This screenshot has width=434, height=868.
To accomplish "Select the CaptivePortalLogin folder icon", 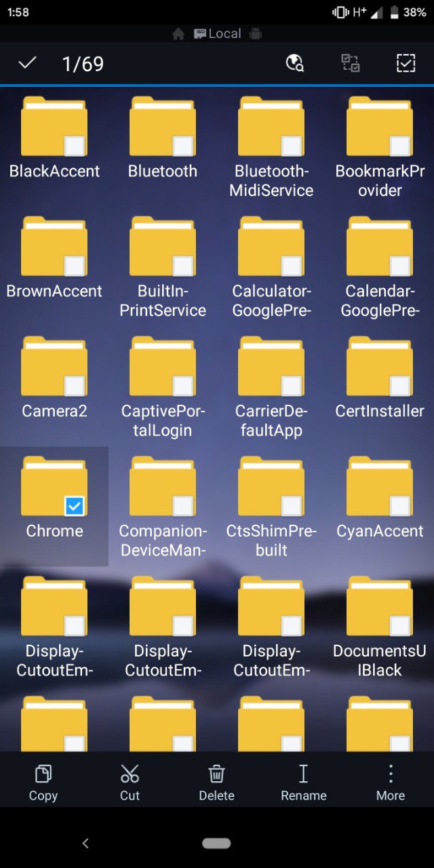I will pos(163,366).
